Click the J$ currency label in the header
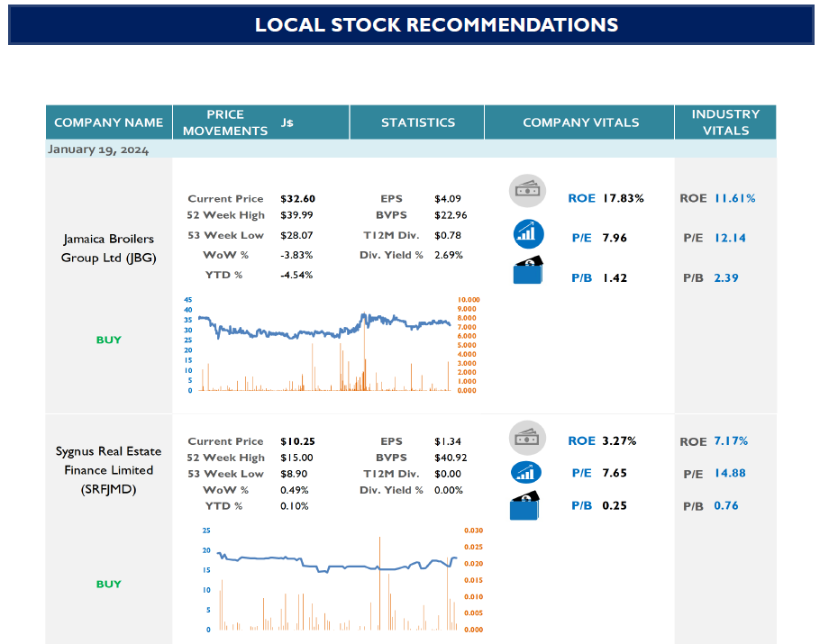The height and width of the screenshot is (644, 838). [287, 122]
